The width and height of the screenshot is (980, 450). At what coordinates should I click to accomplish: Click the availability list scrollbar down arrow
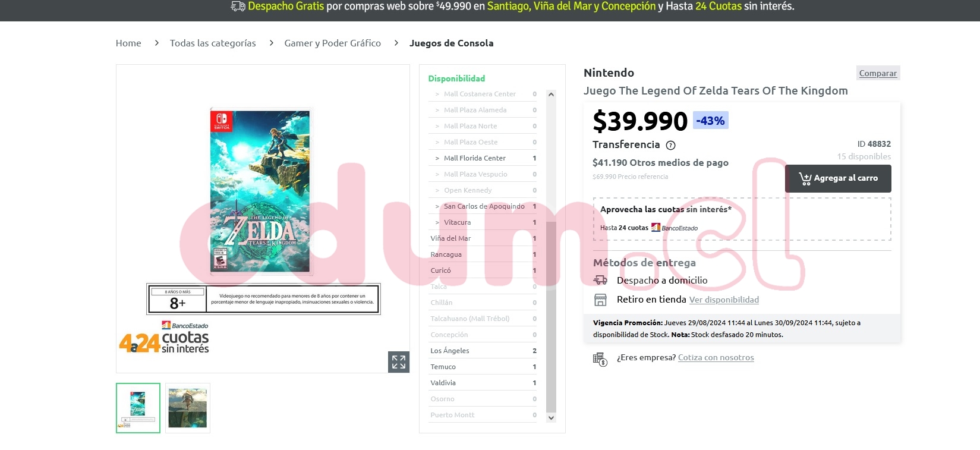551,418
